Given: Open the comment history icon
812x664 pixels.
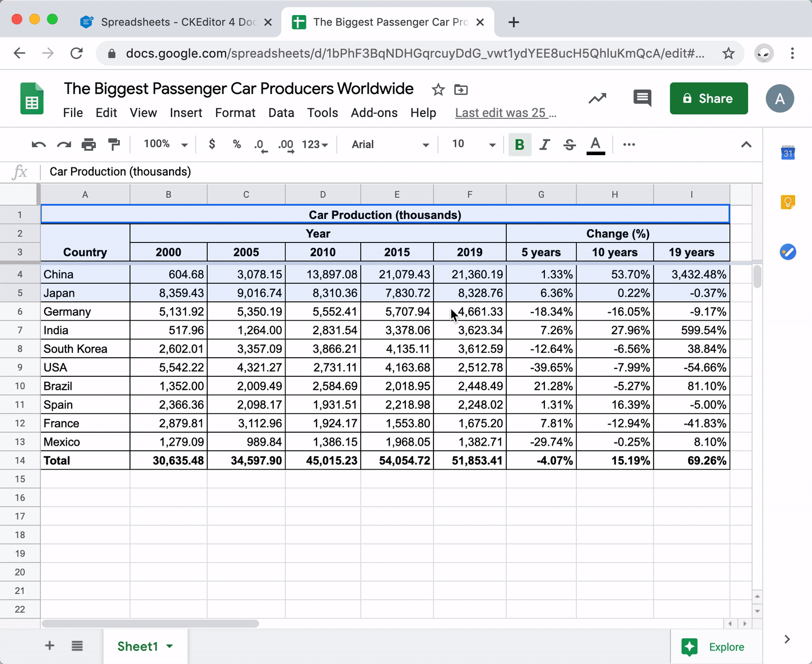Looking at the screenshot, I should [642, 99].
